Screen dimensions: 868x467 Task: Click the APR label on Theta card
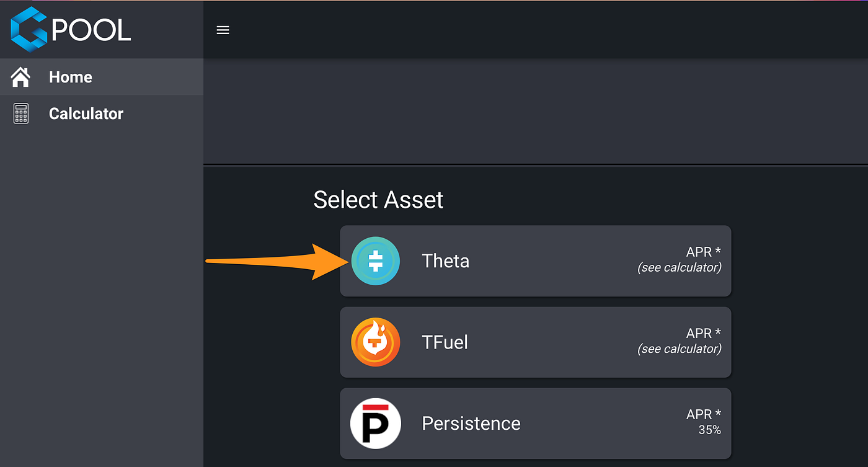703,252
